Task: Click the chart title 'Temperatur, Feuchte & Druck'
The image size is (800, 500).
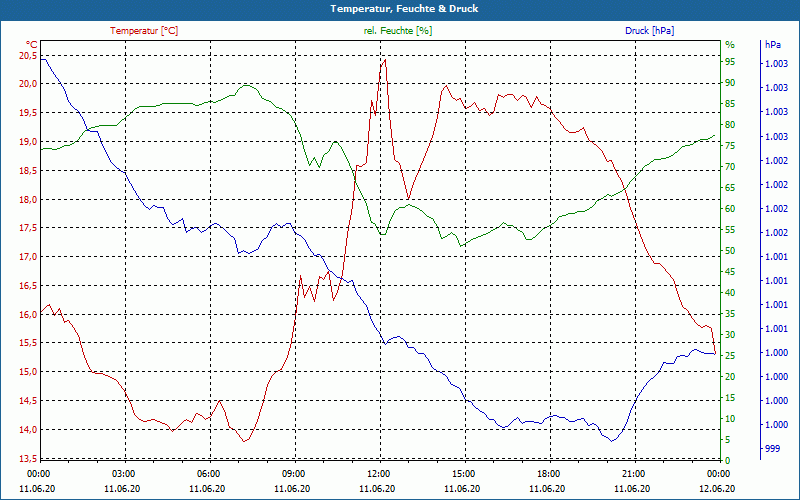Action: point(404,9)
